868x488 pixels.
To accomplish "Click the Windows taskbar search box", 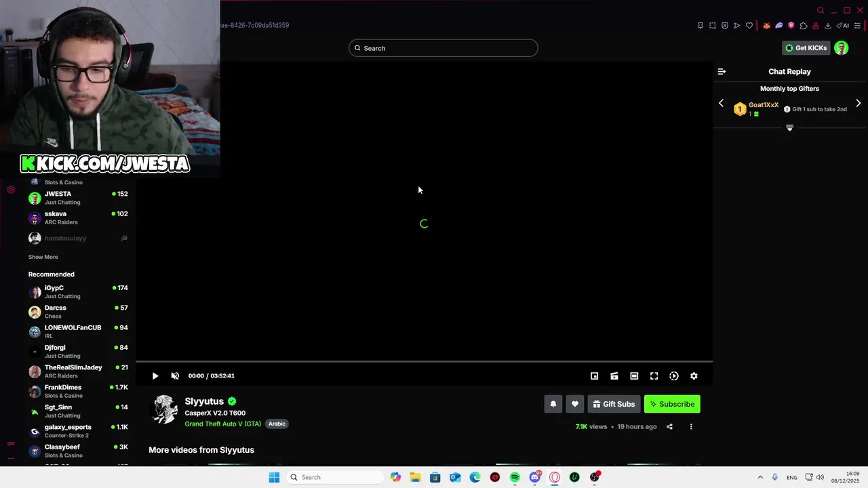I will [x=334, y=477].
